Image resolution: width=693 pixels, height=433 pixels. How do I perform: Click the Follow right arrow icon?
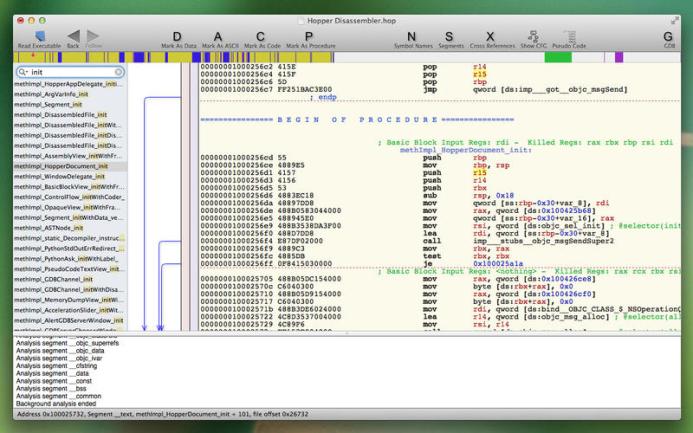93,36
